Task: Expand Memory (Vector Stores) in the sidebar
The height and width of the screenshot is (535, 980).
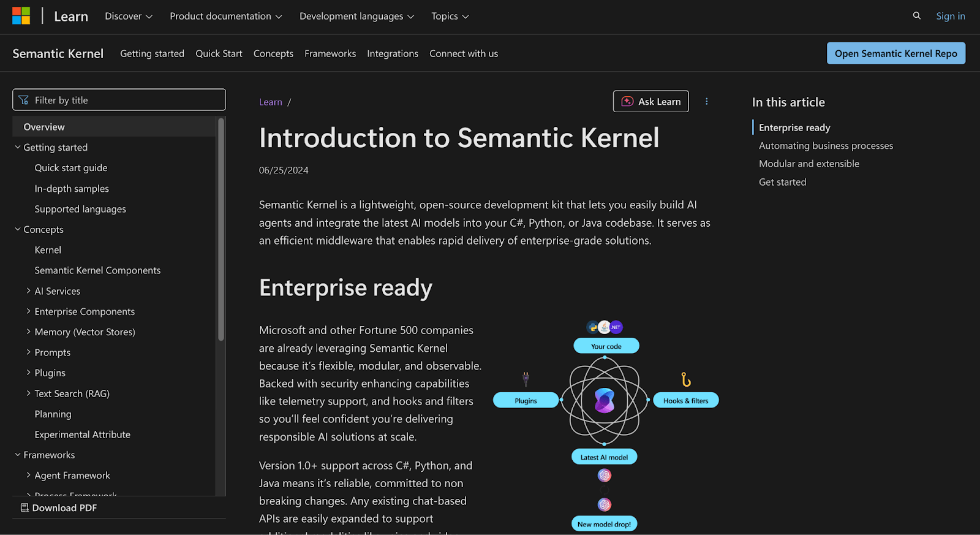Action: [x=28, y=332]
